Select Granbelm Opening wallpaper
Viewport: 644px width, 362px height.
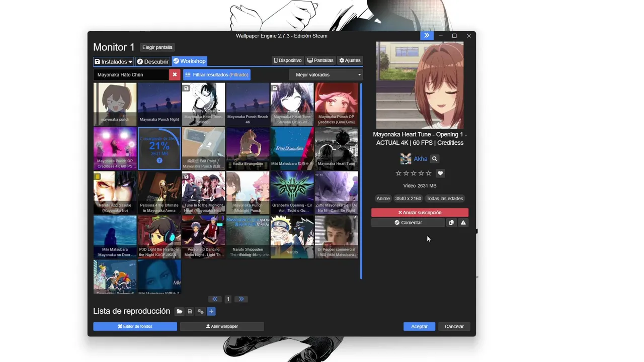[x=292, y=193]
